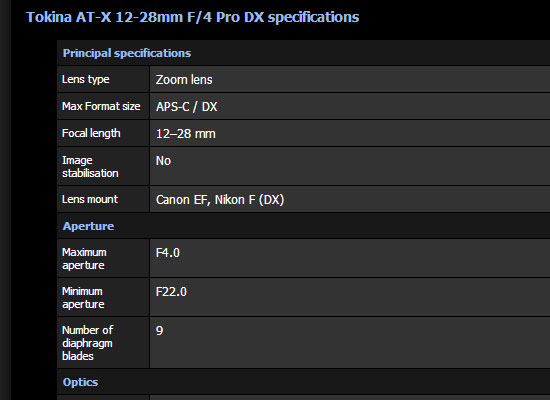Select the Principal specifications section header
Viewport: 550px width, 400px height.
pyautogui.click(x=127, y=53)
